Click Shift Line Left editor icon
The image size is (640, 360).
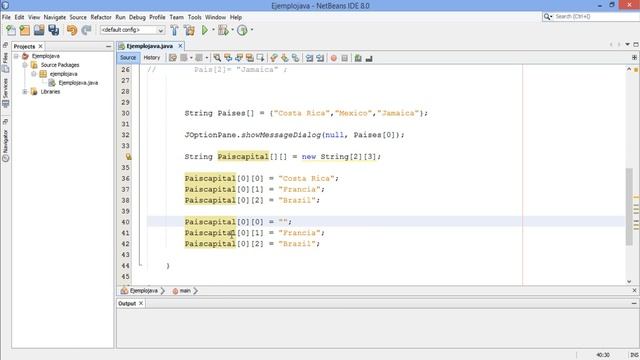coord(309,58)
